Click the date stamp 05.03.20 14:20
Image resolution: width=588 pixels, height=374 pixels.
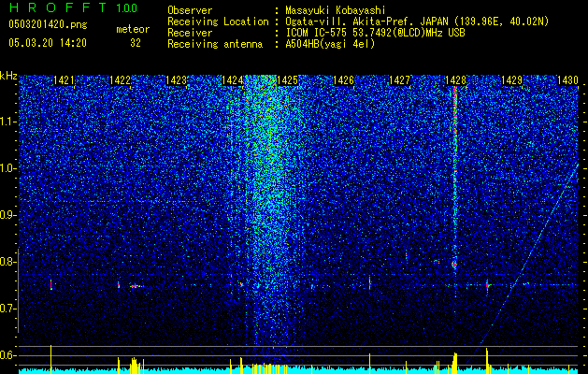click(x=48, y=43)
